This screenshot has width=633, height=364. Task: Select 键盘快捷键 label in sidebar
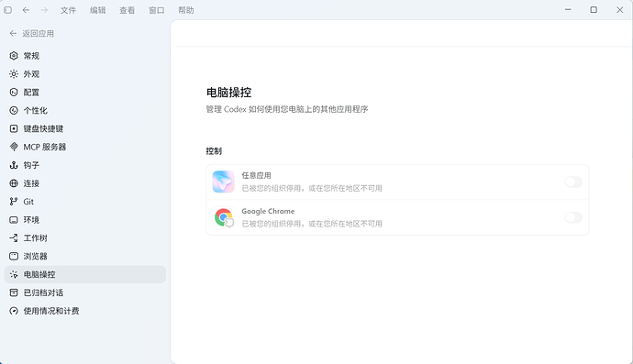click(x=43, y=128)
